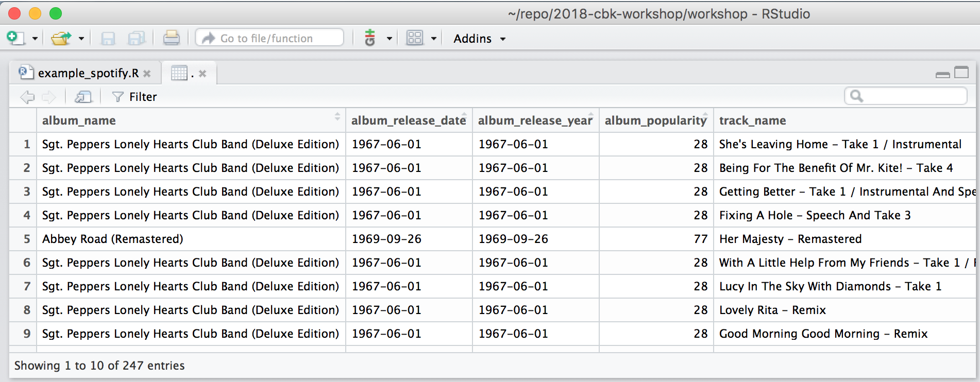The image size is (980, 382).
Task: Click the New File icon
Action: 15,38
